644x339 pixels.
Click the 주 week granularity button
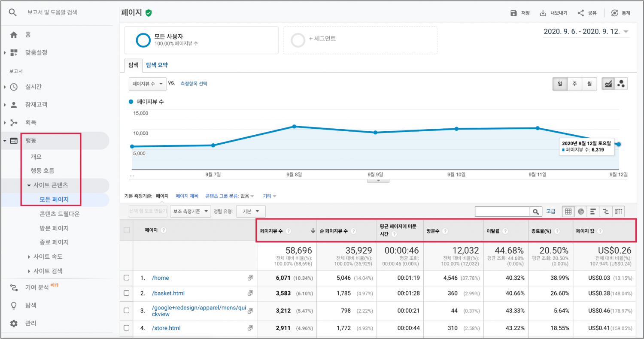click(x=574, y=84)
